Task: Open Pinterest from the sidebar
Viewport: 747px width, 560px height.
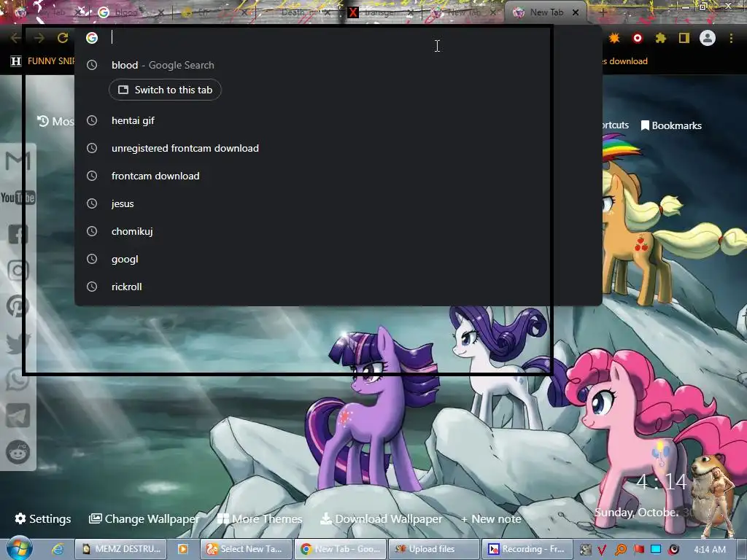Action: [x=18, y=307]
